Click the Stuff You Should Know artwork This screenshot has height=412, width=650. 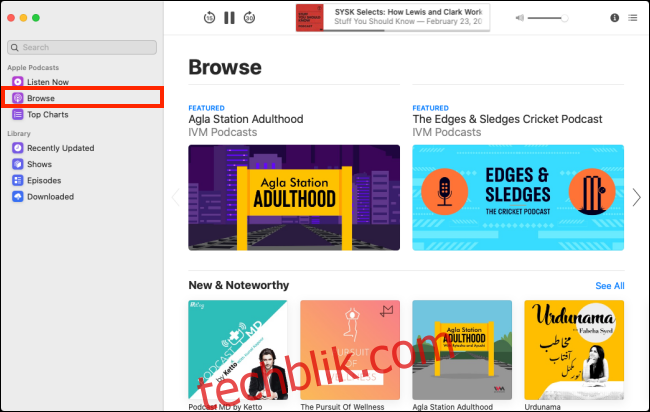[x=309, y=18]
